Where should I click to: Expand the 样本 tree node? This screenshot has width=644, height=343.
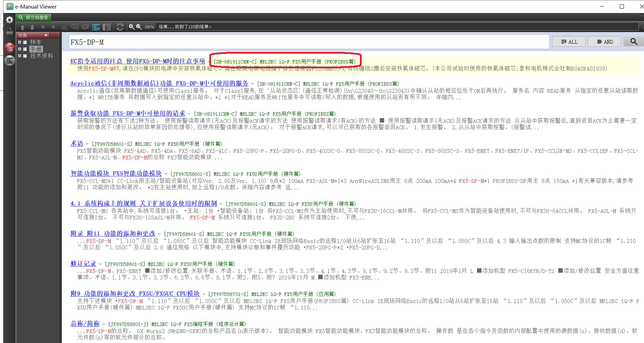[x=20, y=42]
